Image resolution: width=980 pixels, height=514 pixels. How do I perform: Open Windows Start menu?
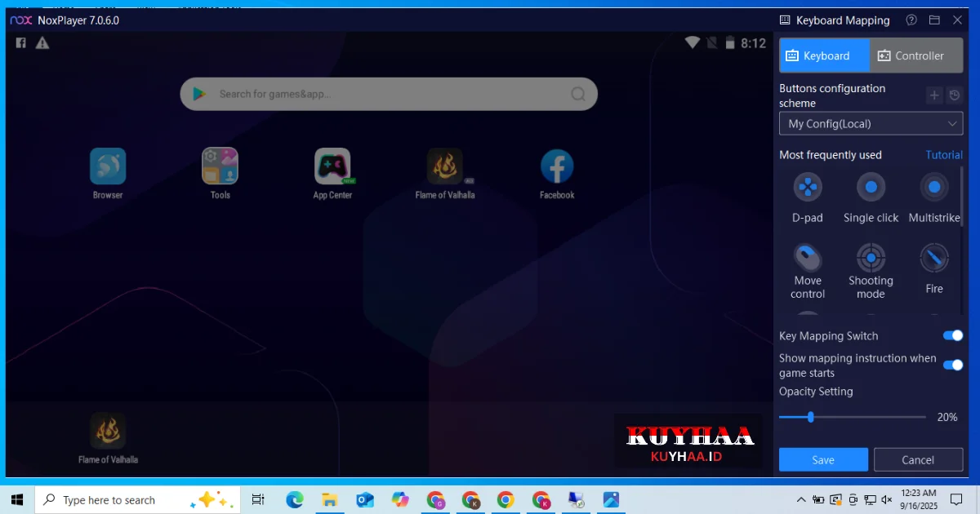[17, 499]
